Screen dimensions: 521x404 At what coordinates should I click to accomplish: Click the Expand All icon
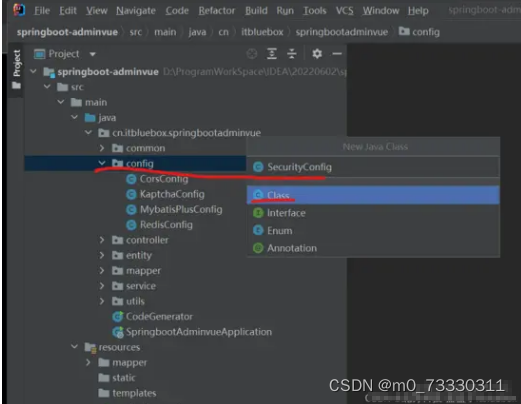(x=272, y=54)
